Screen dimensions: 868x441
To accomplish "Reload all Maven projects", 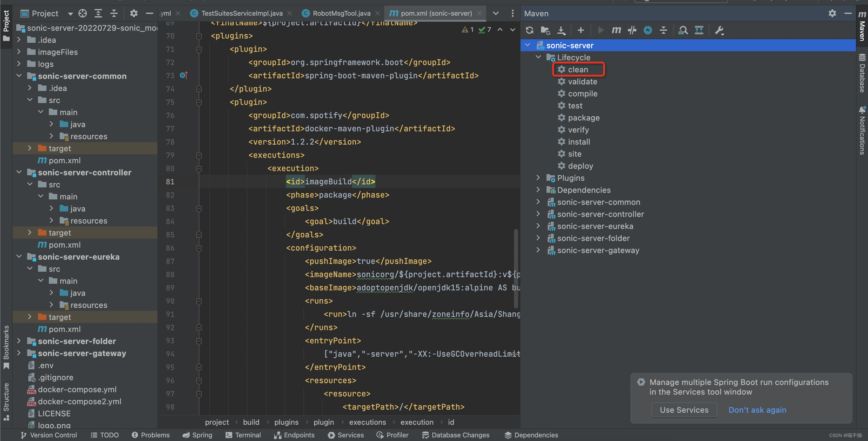I will tap(529, 30).
